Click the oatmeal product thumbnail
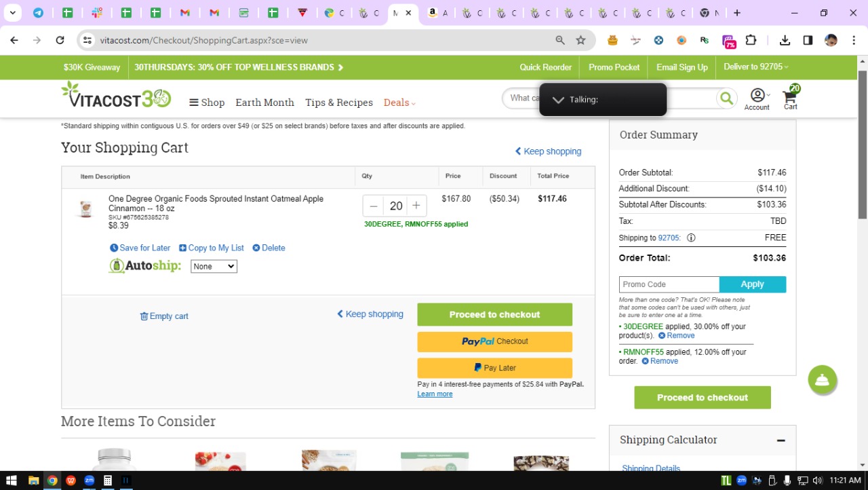 click(85, 208)
